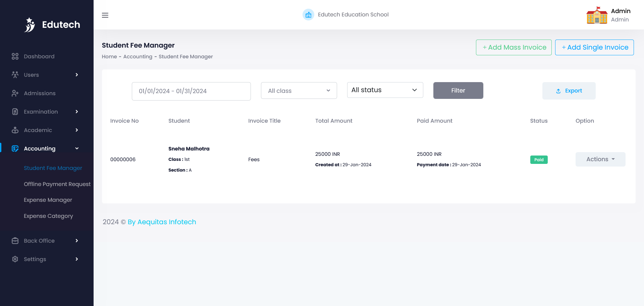Click the date range input field
Viewport: 644px width, 306px height.
pyautogui.click(x=191, y=91)
